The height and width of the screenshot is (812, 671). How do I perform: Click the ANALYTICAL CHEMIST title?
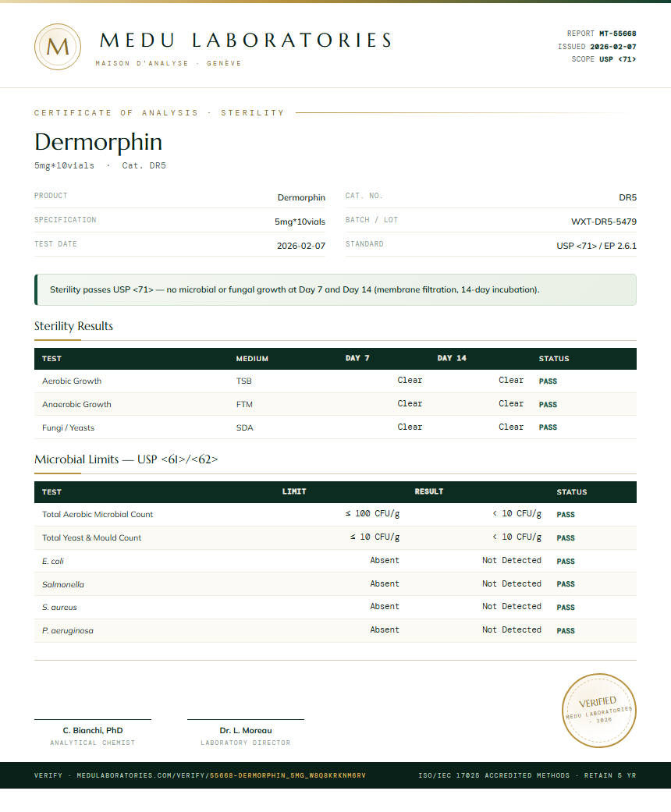(x=93, y=743)
